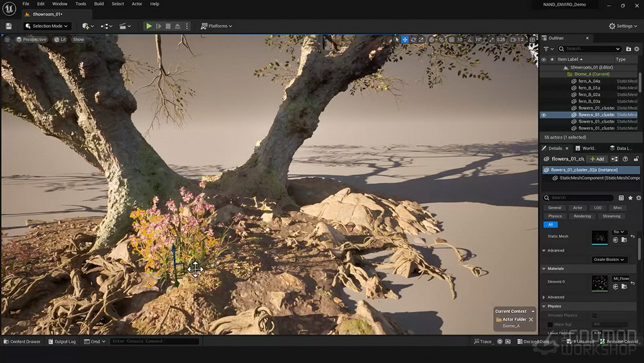Open the quick add content icon
Viewport: 644px width, 363px height.
(x=88, y=26)
